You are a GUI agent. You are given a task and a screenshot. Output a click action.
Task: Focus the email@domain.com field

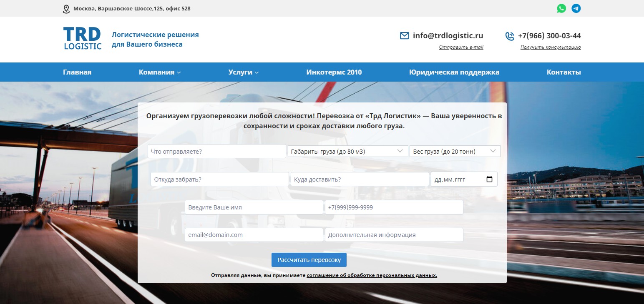pyautogui.click(x=254, y=235)
